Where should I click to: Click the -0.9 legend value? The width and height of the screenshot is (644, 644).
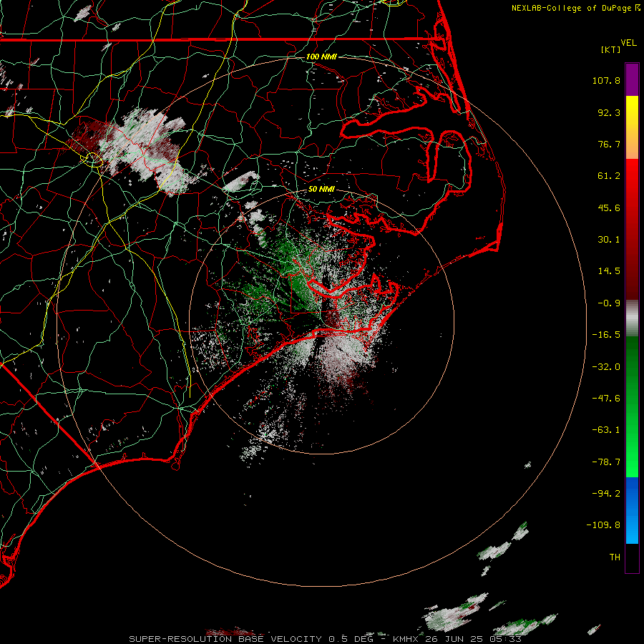[x=609, y=303]
